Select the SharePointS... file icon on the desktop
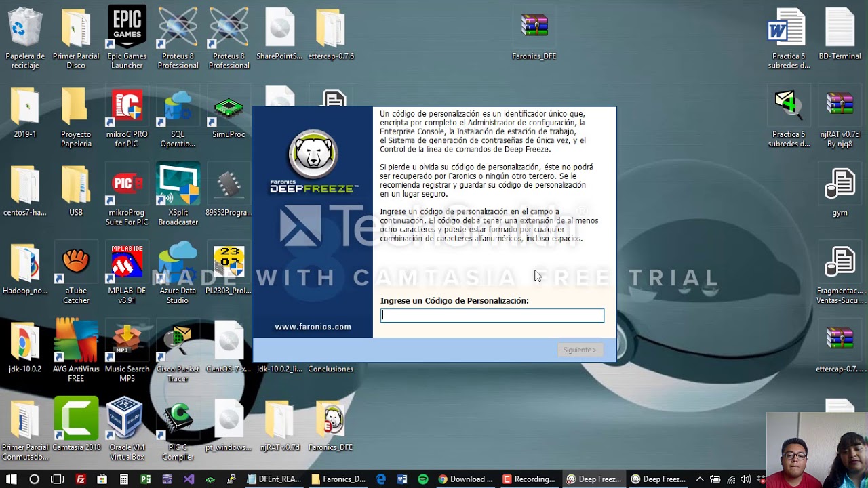 (x=279, y=34)
